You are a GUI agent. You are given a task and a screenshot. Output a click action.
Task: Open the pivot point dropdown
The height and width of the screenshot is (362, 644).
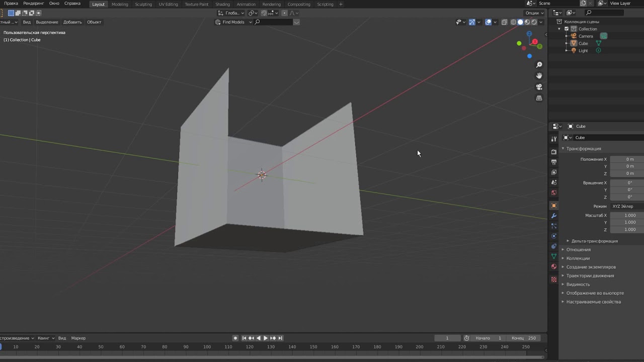[253, 13]
